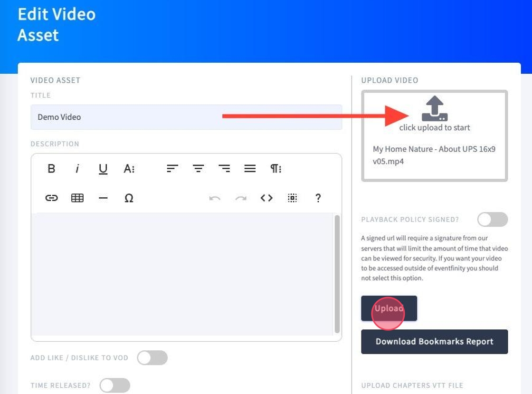
Task: Undo the last edit
Action: [x=215, y=198]
